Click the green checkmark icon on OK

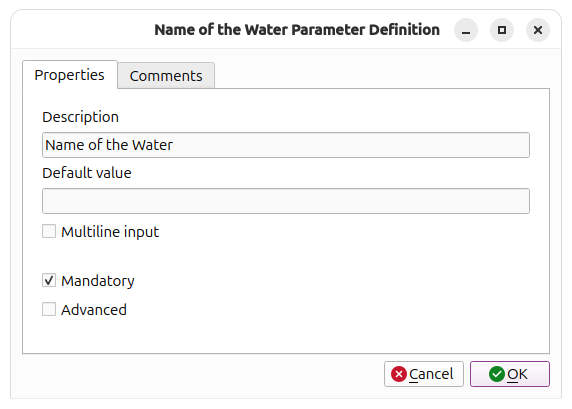496,374
